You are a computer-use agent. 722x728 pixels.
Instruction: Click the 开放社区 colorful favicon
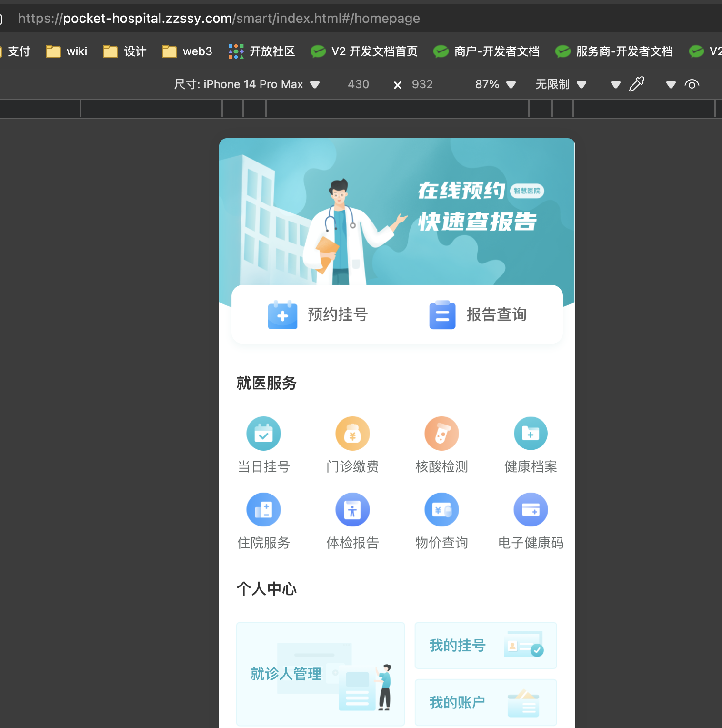tap(236, 51)
